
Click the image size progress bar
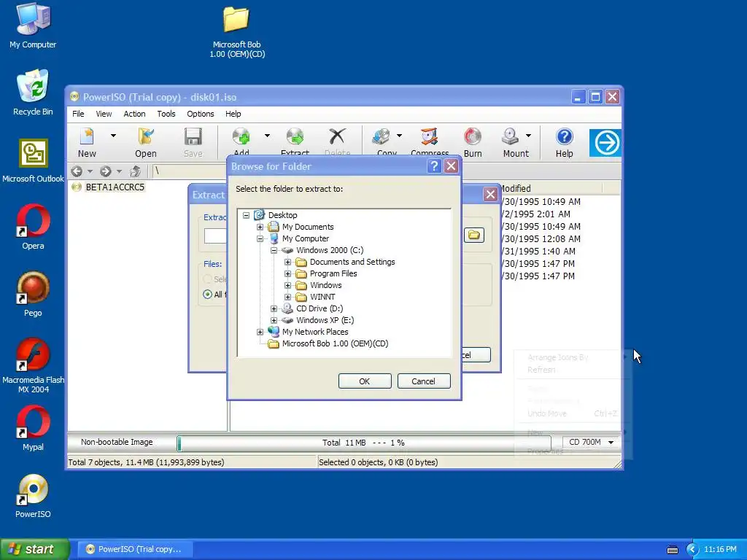[x=364, y=443]
